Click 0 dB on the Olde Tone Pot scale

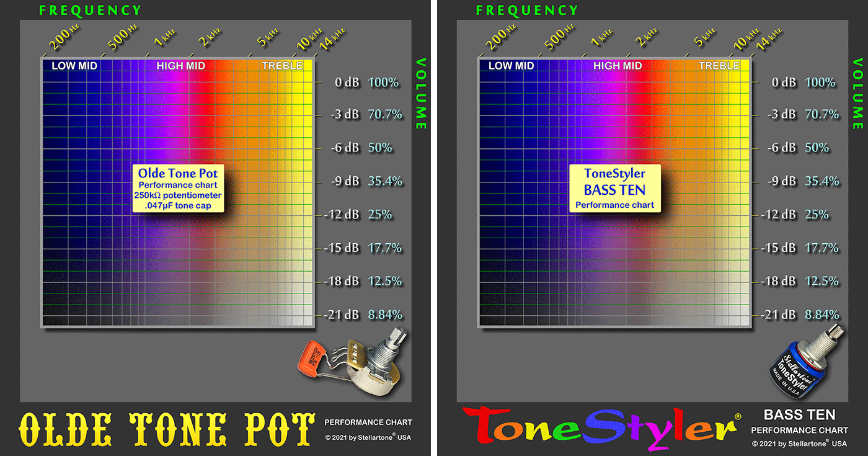click(347, 82)
